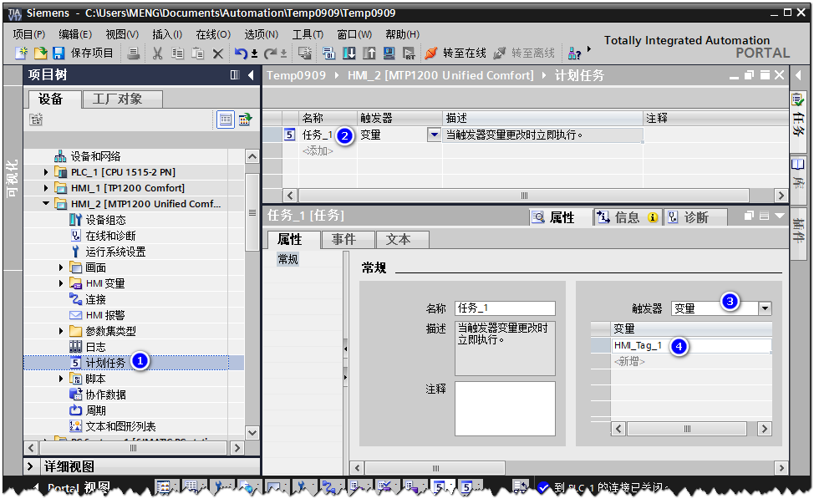Toggle the project tree list view icon
814x504 pixels.
tap(226, 120)
